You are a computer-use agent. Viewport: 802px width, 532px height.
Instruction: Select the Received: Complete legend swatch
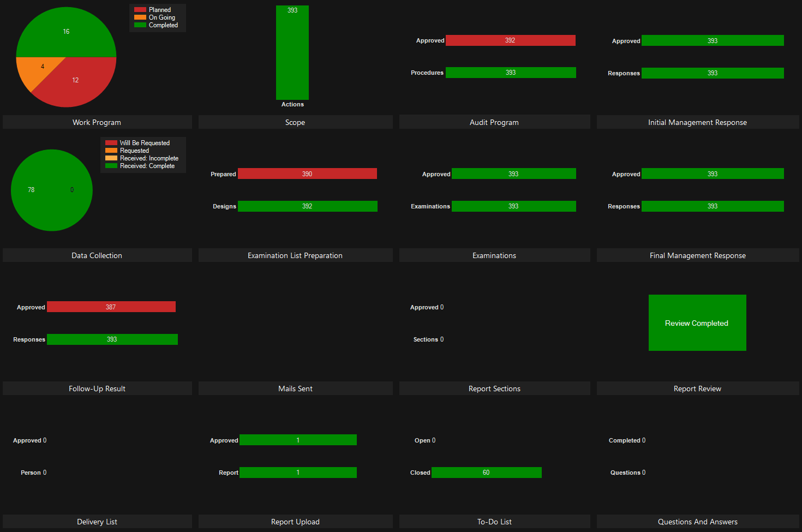111,166
